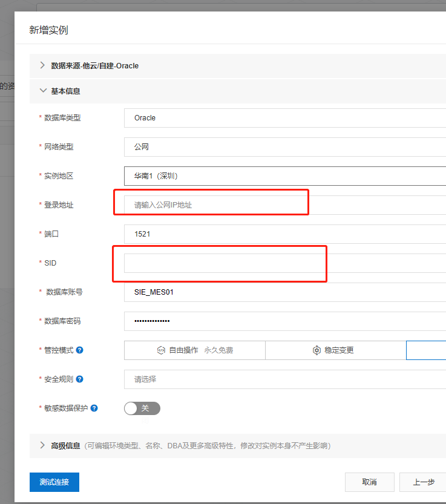Open help icon next to 管控模式
The width and height of the screenshot is (446, 504).
80,350
